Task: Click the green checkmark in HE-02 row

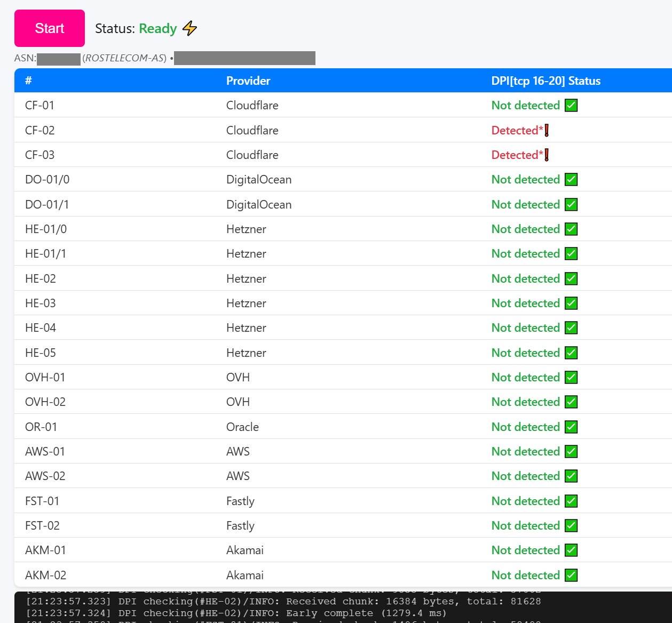Action: 571,279
